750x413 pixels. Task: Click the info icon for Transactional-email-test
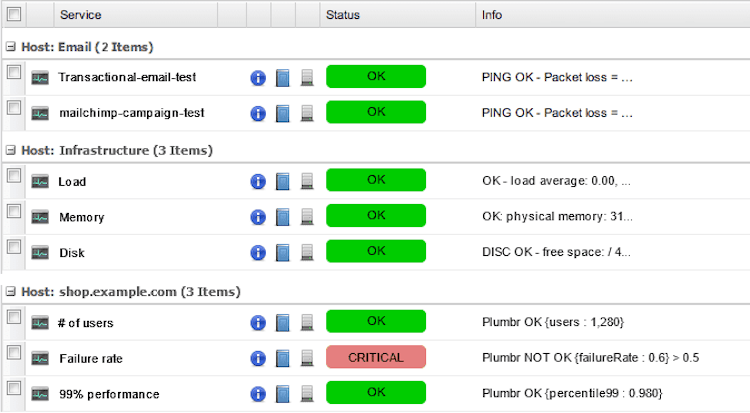(x=258, y=78)
